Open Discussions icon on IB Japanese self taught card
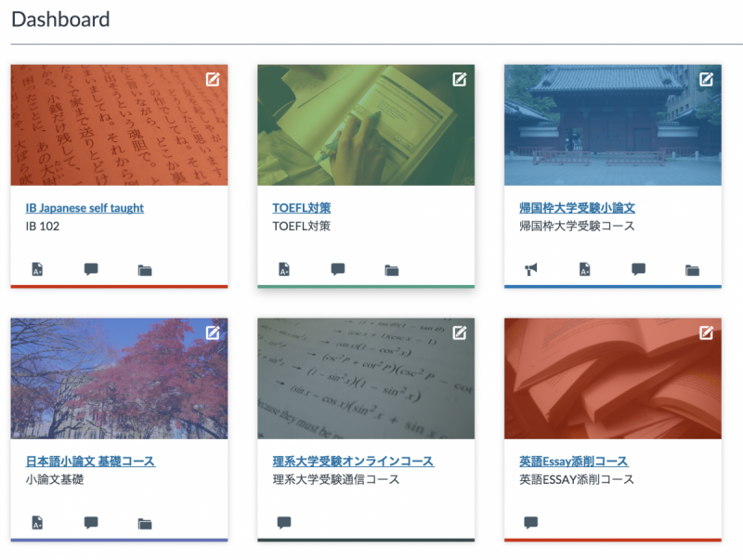 click(91, 270)
